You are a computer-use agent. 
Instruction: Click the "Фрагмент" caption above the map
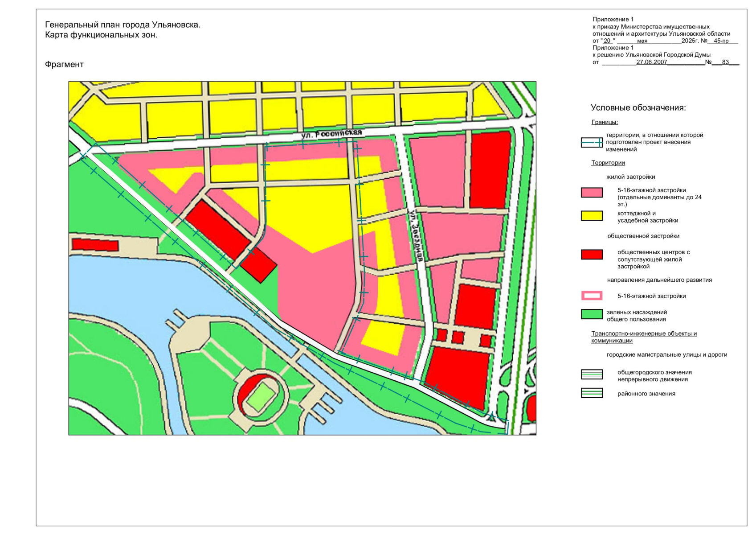pyautogui.click(x=64, y=64)
